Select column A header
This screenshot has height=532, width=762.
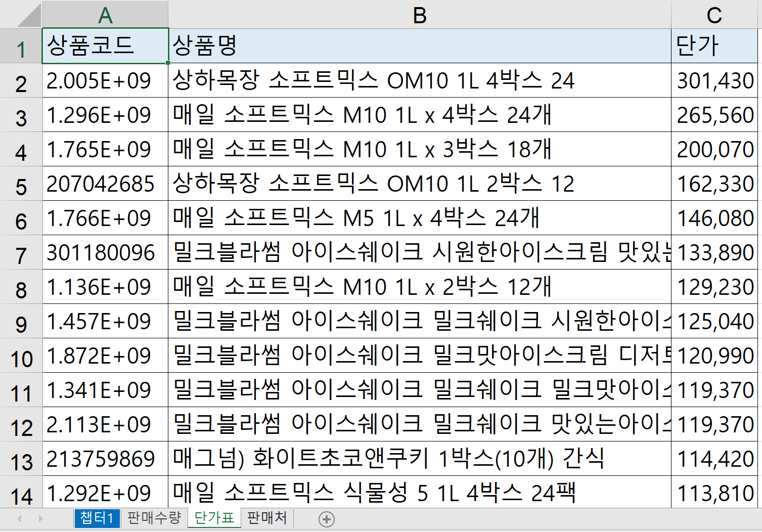105,15
